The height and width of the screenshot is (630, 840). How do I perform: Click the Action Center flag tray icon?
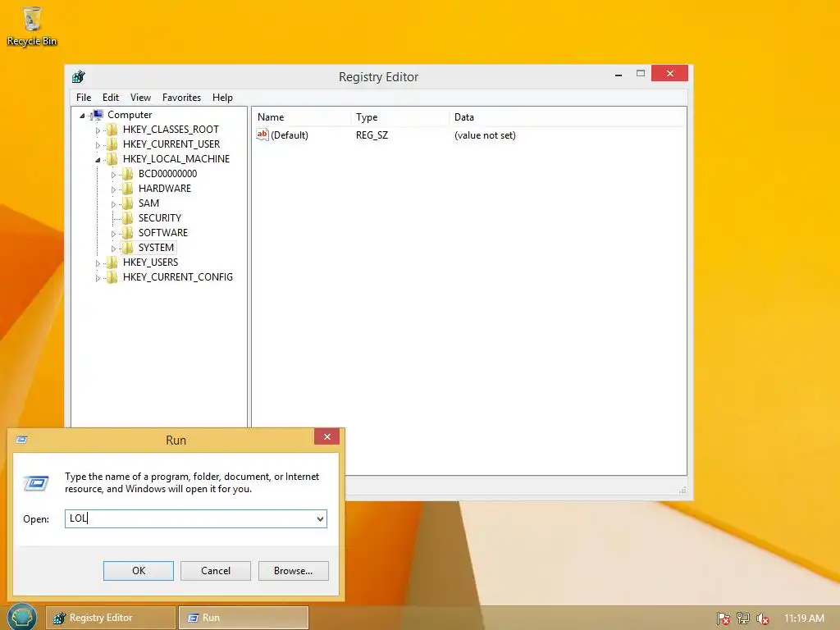coord(723,619)
